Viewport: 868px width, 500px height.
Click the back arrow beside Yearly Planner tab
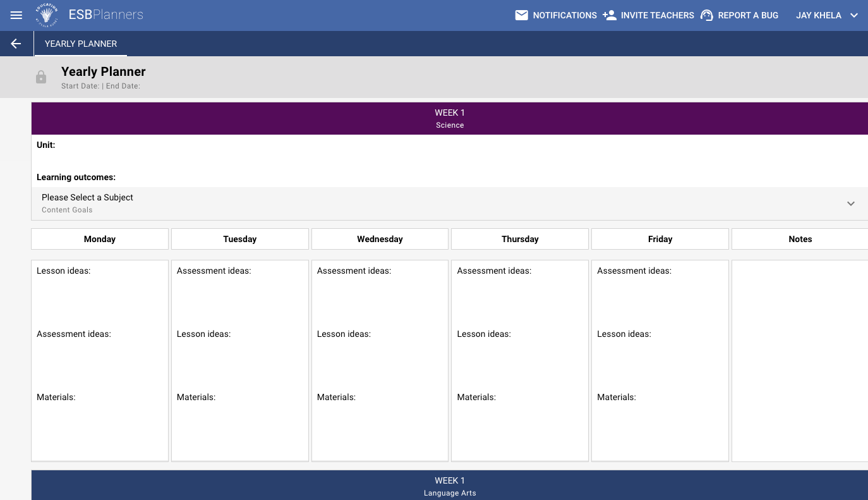[x=15, y=43]
